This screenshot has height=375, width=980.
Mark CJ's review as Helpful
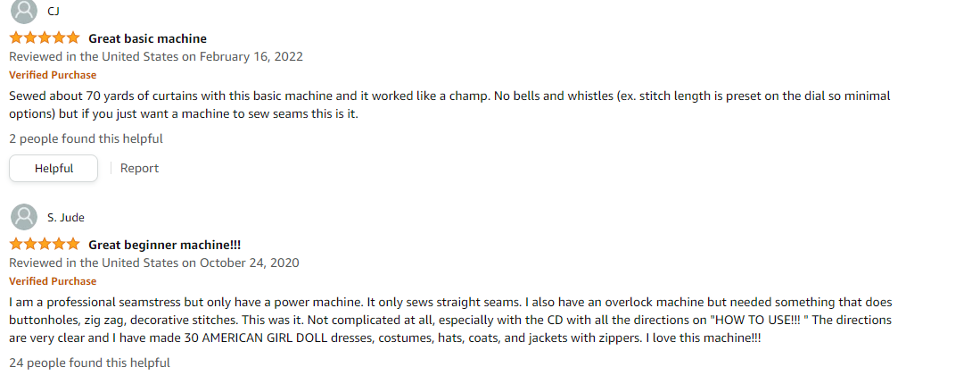tap(54, 169)
